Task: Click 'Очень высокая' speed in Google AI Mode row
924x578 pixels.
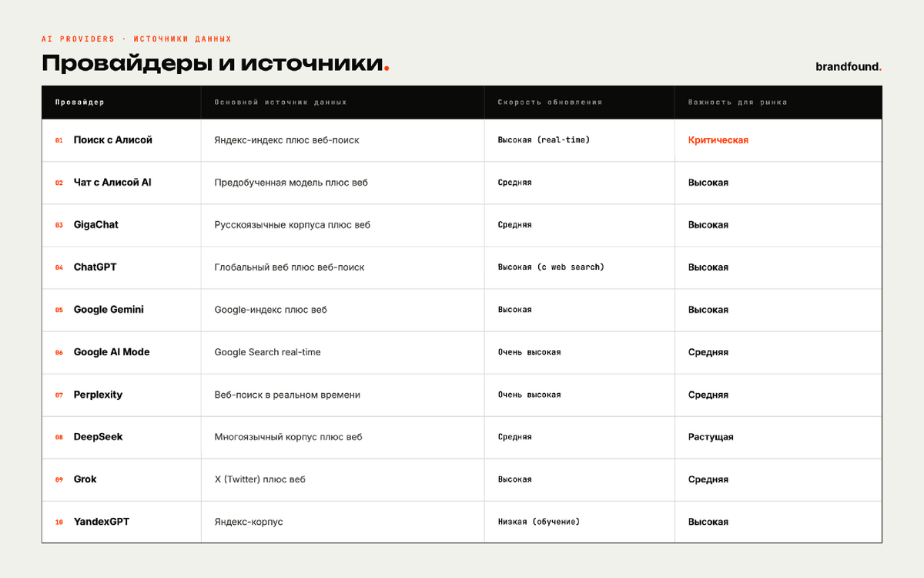Action: coord(529,352)
